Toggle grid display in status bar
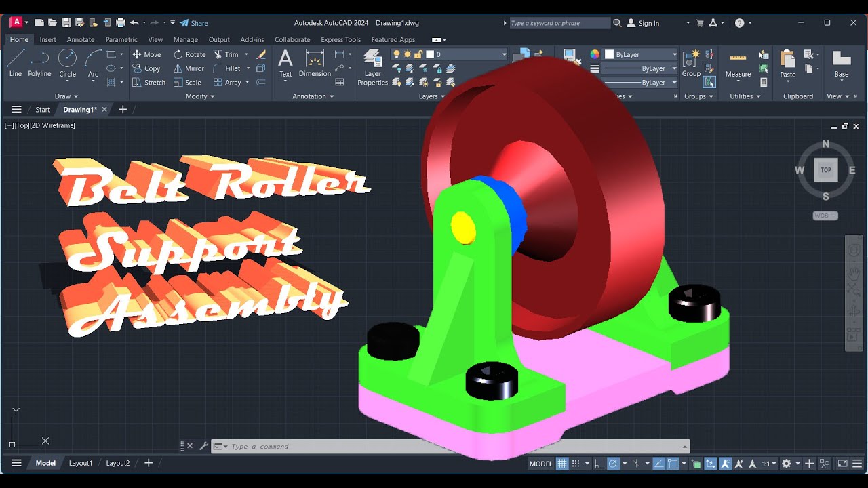Screen dimensions: 868x488 561,464
